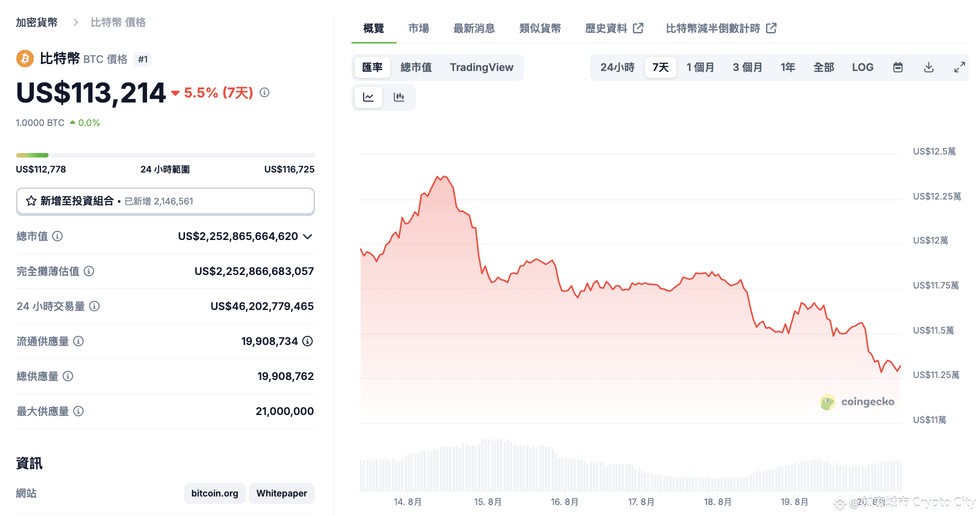Click the 17. 8月 date on chart axis

(x=641, y=502)
